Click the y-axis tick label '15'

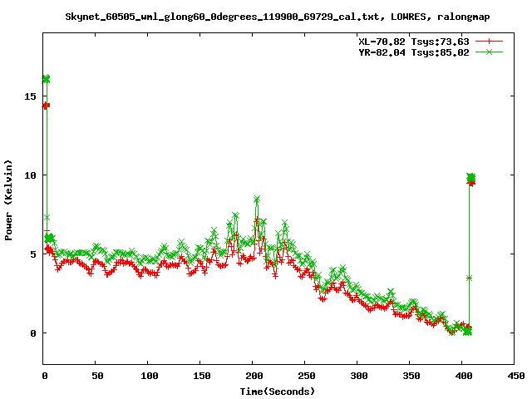pyautogui.click(x=30, y=96)
